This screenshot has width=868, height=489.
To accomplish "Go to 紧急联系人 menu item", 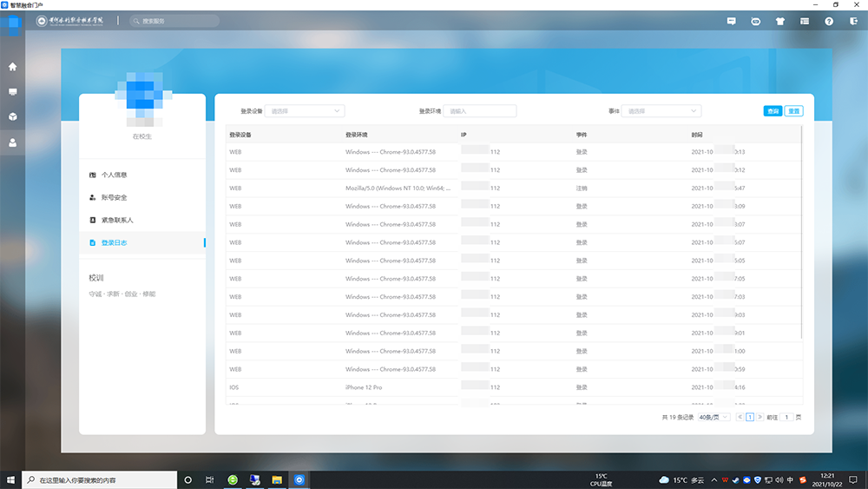I will 117,221.
